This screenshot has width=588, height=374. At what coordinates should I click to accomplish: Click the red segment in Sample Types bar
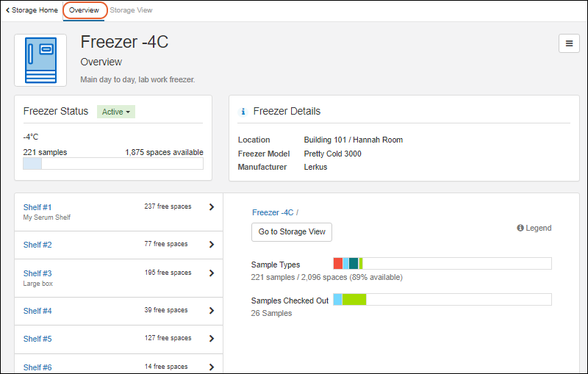pos(337,263)
